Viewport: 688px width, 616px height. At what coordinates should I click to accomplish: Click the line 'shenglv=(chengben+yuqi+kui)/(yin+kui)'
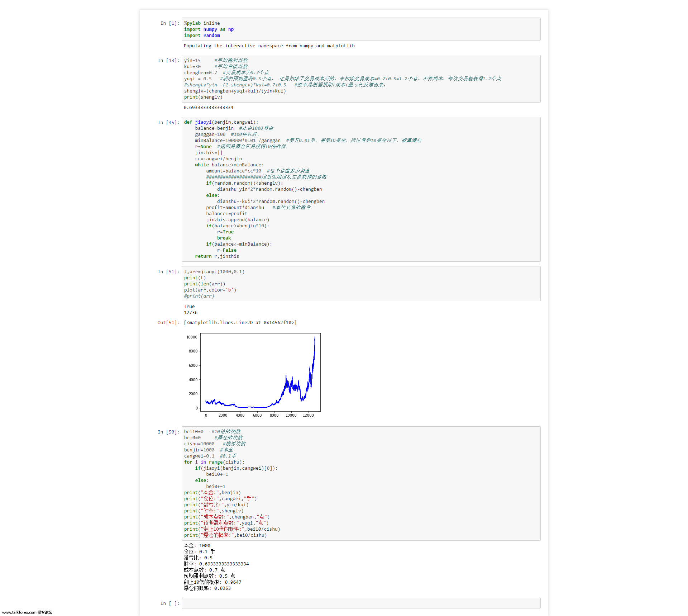tap(235, 91)
